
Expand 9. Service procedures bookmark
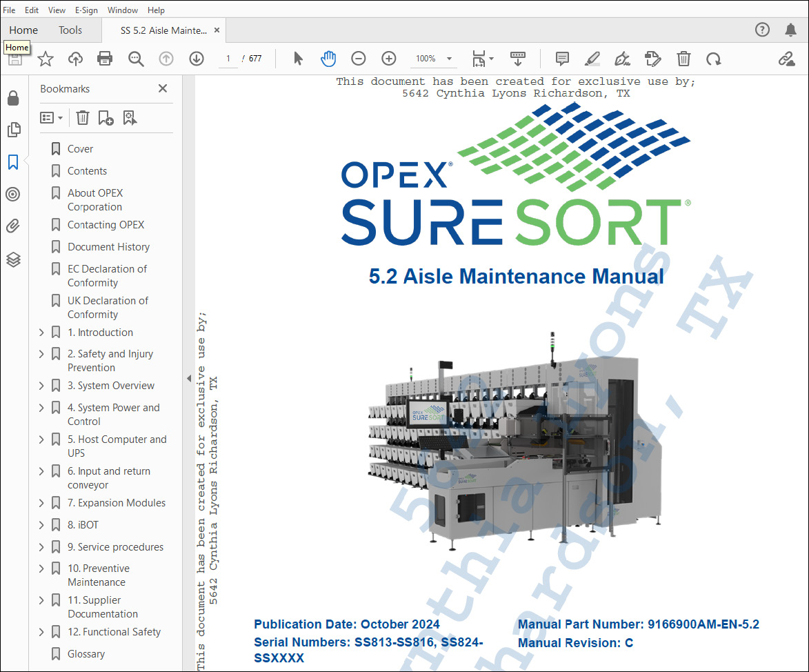(42, 547)
